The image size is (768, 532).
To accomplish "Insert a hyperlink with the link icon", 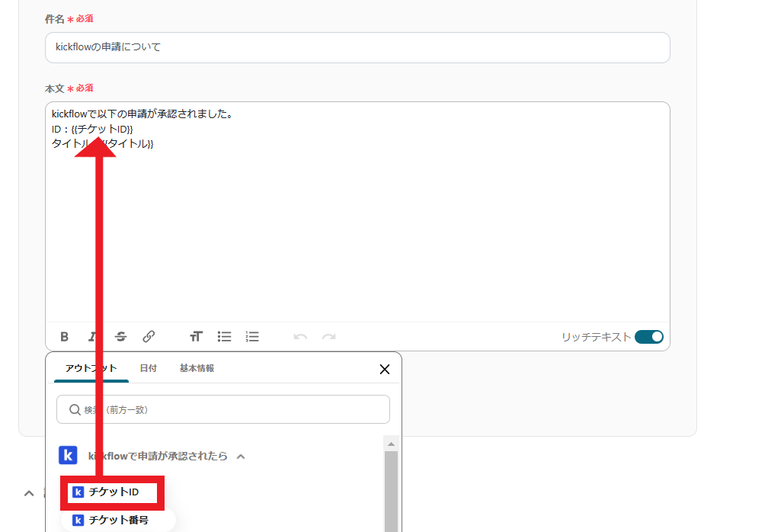I will pos(149,337).
